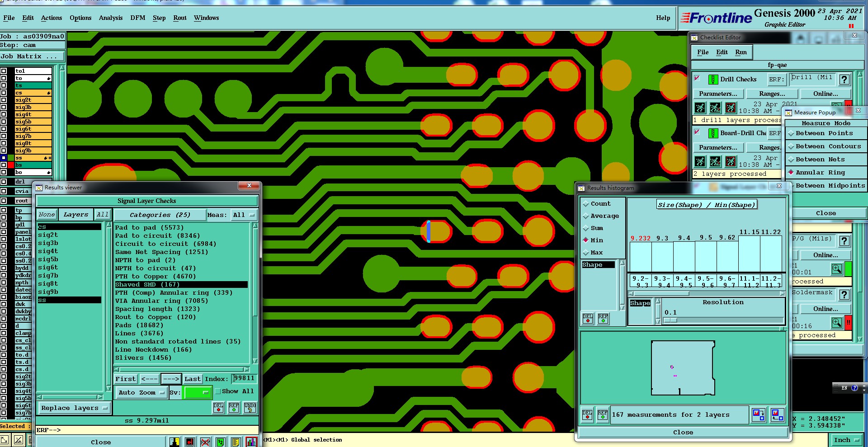The height and width of the screenshot is (447, 868).
Task: Select Max option in histogram
Action: (594, 253)
